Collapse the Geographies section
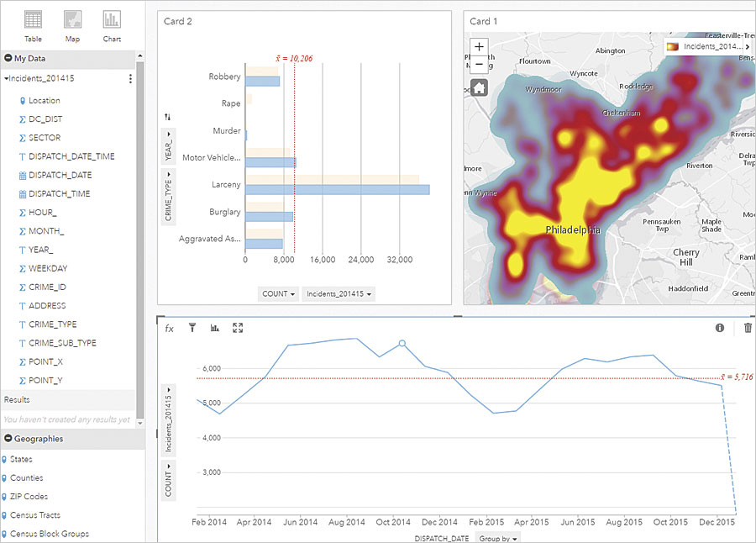Viewport: 756px width, 543px height. tap(8, 438)
